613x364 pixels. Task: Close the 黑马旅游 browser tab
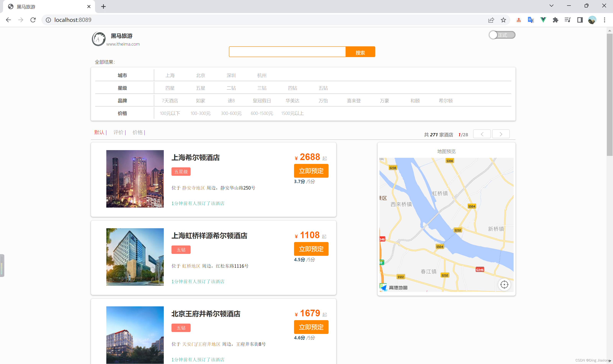tap(89, 7)
